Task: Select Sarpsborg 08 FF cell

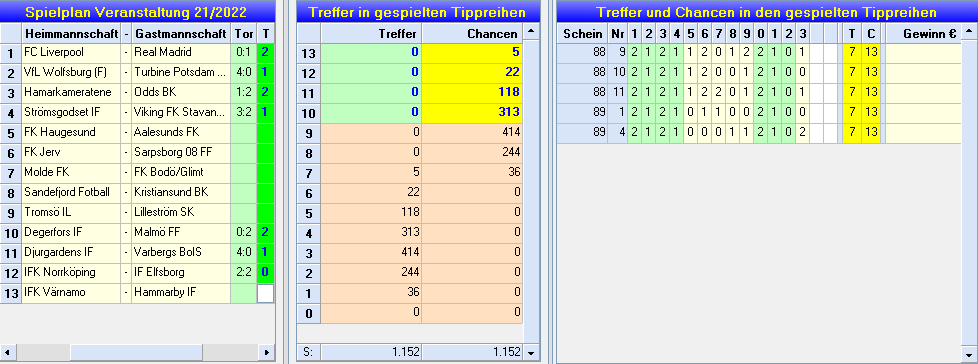Action: click(181, 153)
